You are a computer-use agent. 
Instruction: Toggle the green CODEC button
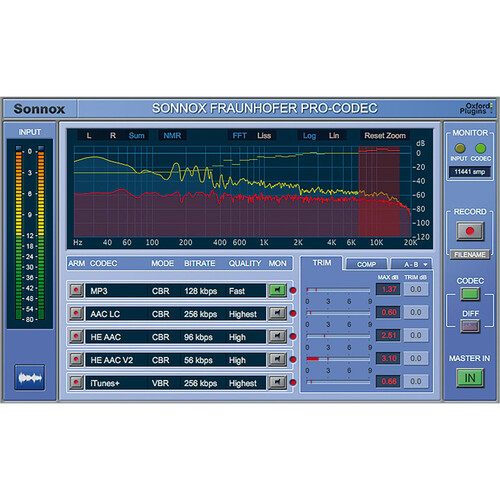coord(470,294)
